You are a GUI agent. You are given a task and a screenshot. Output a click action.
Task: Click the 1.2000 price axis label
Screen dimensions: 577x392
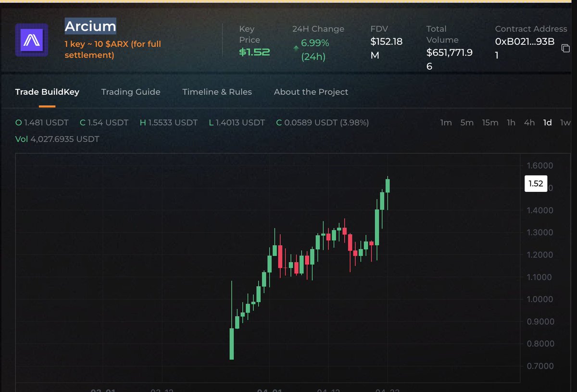tap(540, 255)
